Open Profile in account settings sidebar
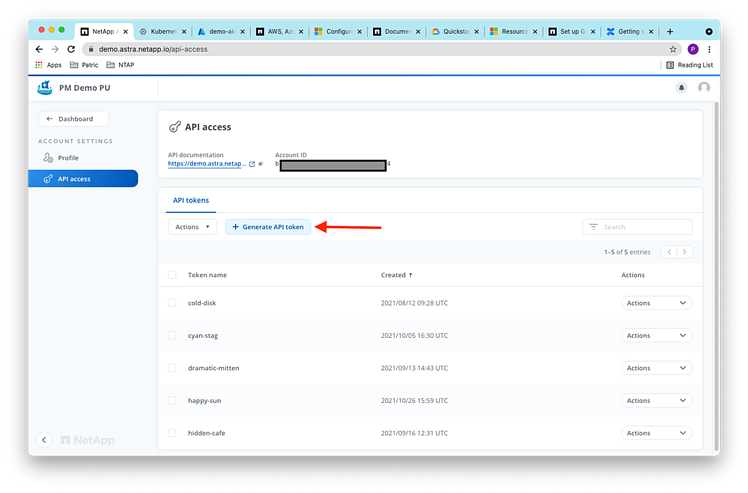Image resolution: width=748 pixels, height=493 pixels. [67, 158]
